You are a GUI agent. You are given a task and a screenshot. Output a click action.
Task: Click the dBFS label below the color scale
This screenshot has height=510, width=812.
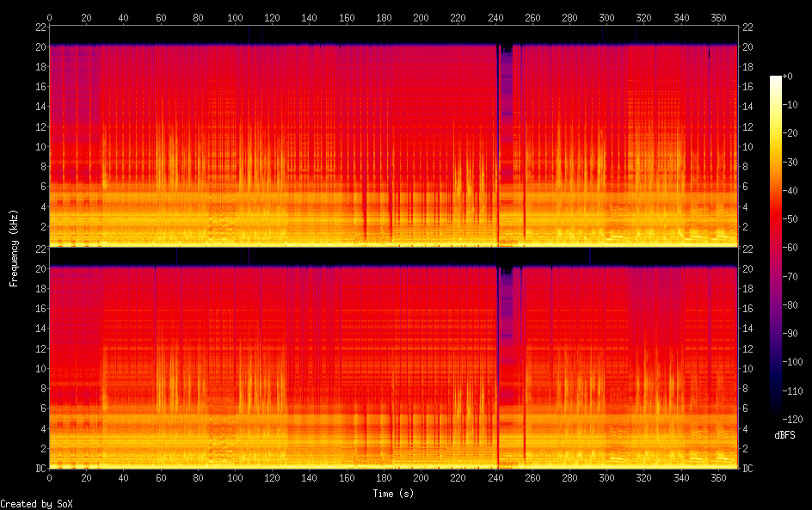784,436
